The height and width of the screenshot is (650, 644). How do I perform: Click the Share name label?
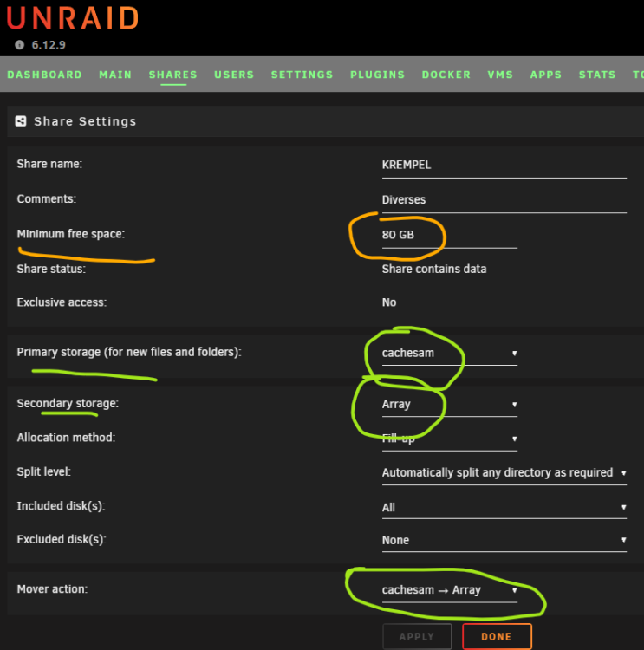(49, 164)
